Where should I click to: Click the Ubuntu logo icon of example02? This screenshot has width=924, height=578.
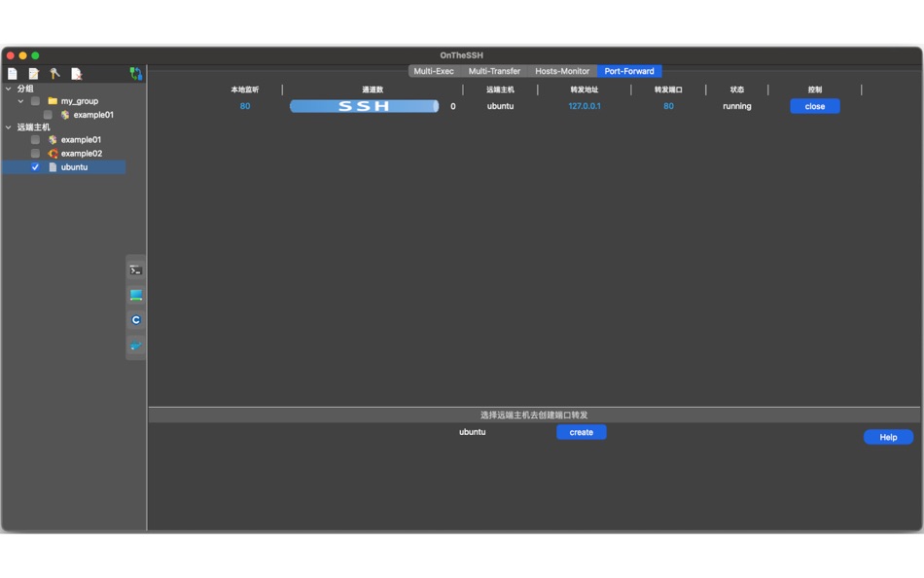click(x=53, y=154)
